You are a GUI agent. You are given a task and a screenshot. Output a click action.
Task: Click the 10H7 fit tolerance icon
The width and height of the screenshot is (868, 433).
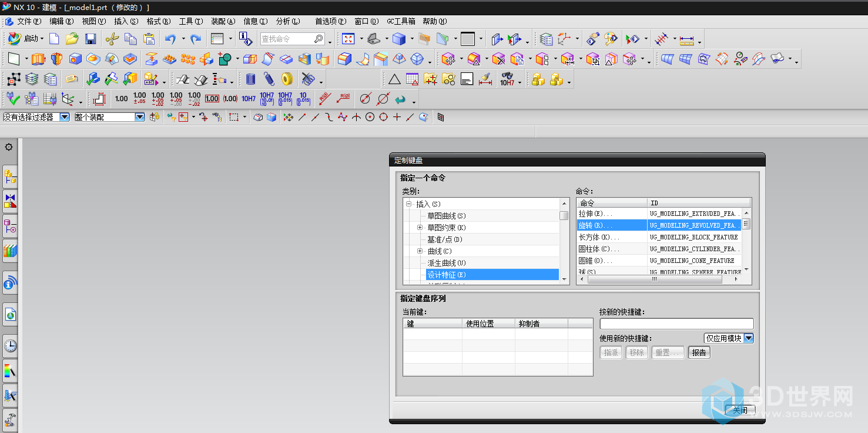tap(249, 99)
